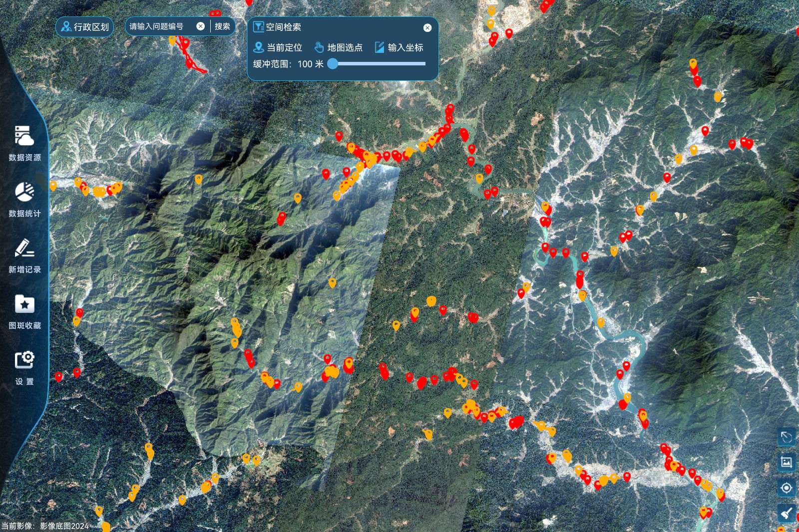Open the 行政区划 administrative division selector

coord(85,27)
